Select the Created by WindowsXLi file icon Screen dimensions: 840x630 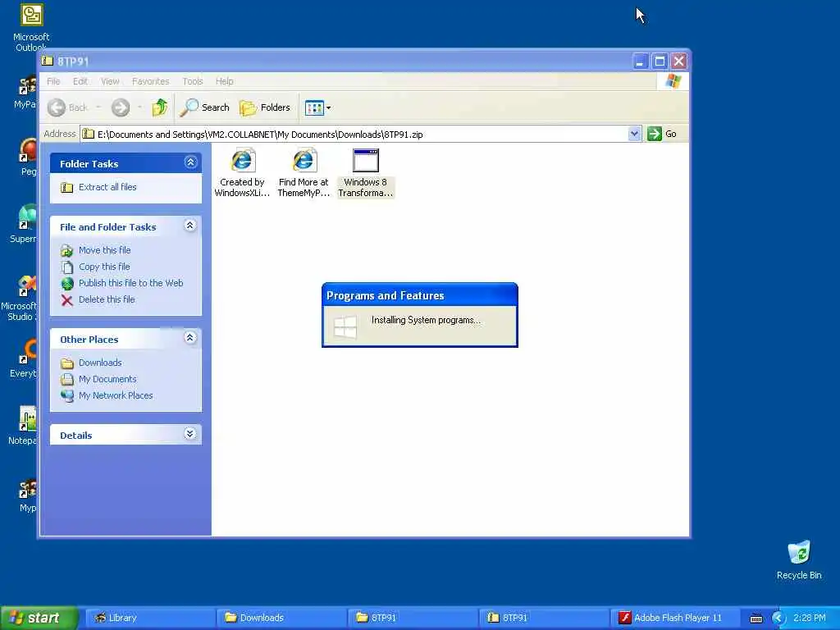[242, 160]
